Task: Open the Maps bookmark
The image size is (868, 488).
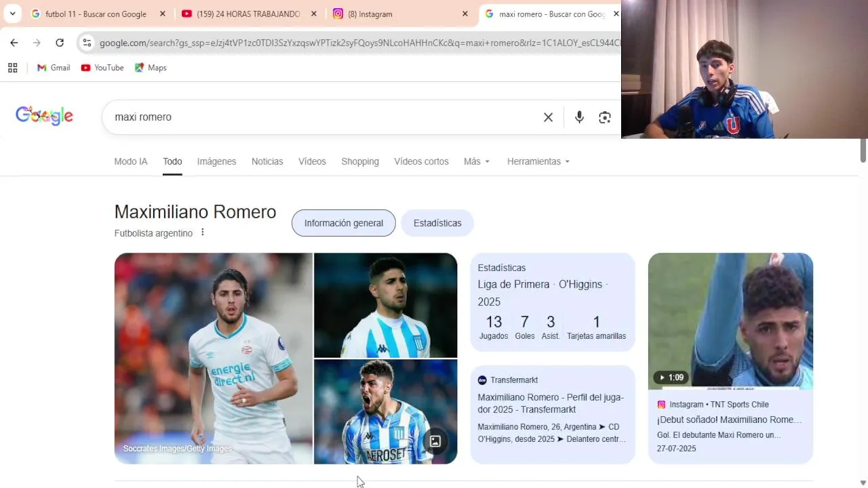Action: (x=151, y=68)
